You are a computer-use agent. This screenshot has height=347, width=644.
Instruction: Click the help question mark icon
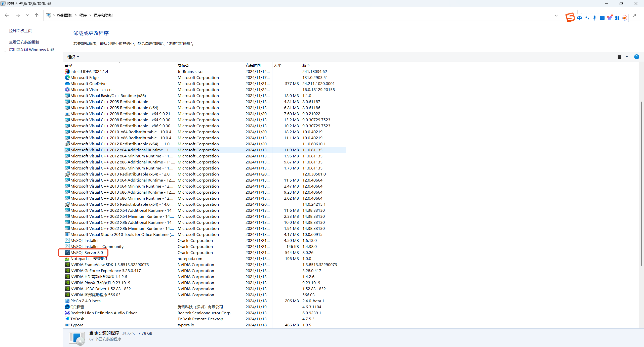tap(636, 57)
